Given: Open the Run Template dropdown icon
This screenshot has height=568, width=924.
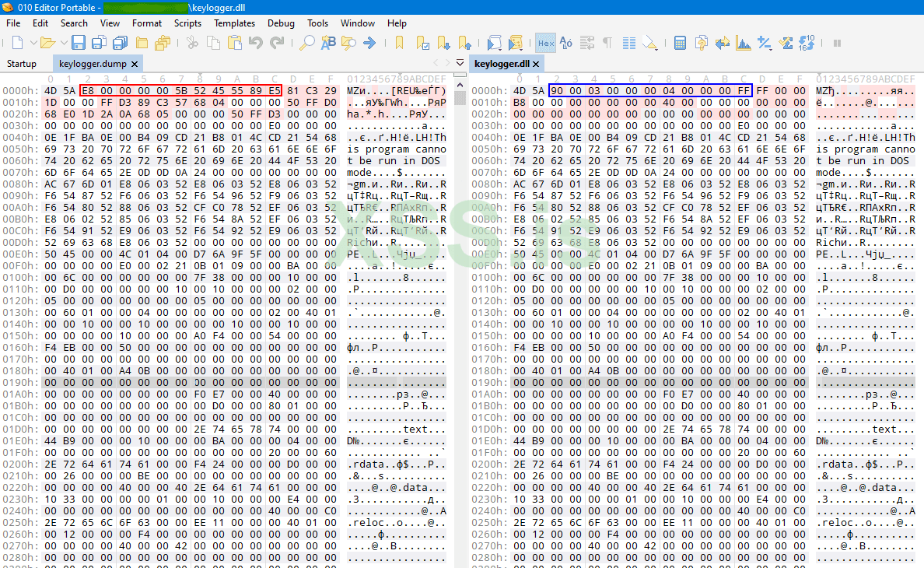Looking at the screenshot, I should click(516, 43).
